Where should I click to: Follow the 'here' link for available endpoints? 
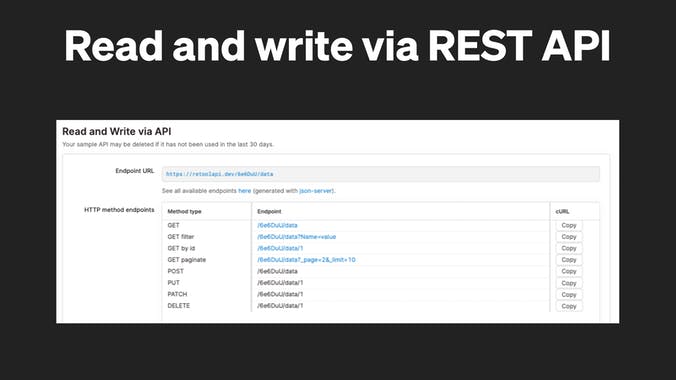pyautogui.click(x=244, y=191)
